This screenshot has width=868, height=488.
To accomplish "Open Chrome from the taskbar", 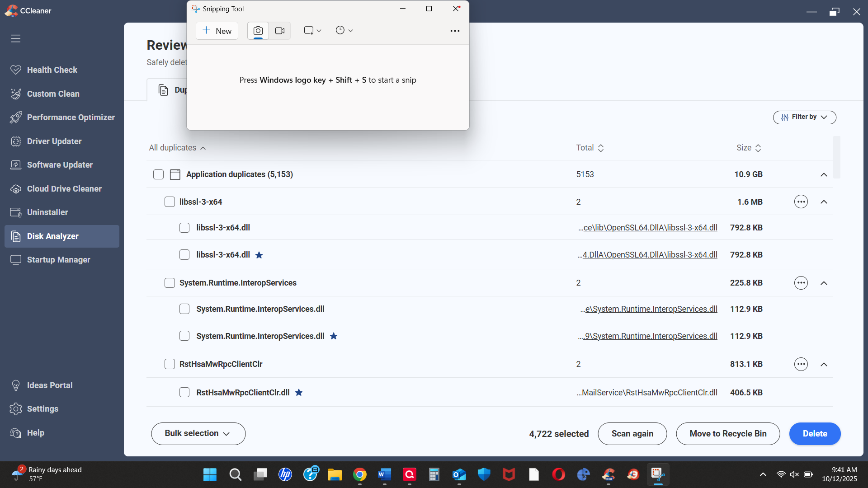I will pos(360,474).
